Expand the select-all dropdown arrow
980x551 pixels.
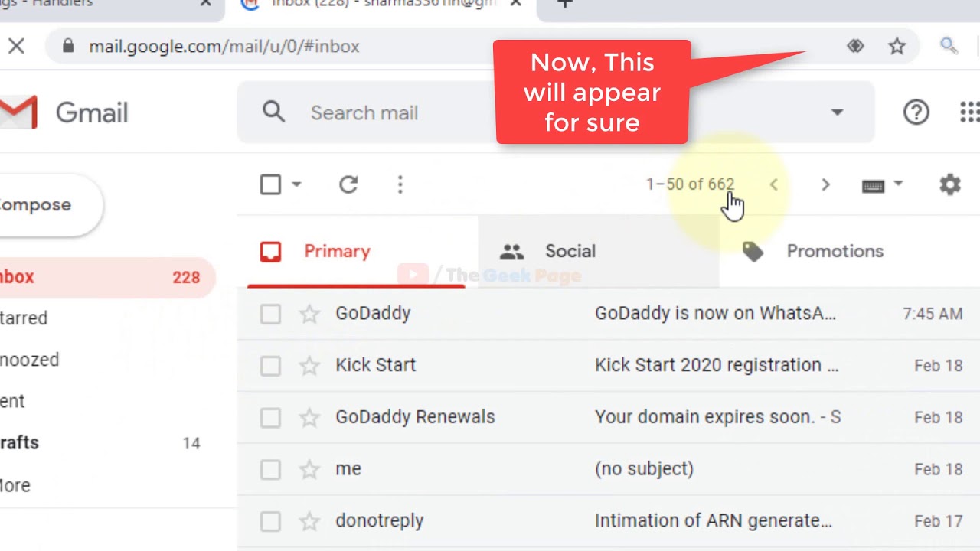(296, 184)
